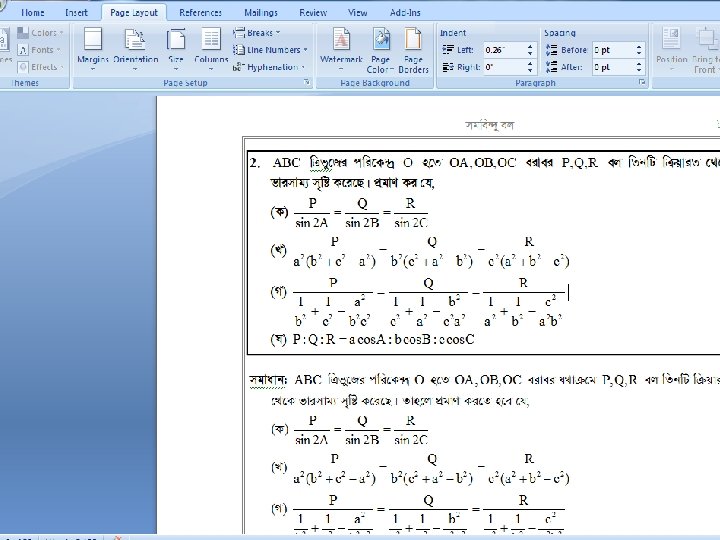Click the Spacing After field
720x540 pixels.
[613, 67]
